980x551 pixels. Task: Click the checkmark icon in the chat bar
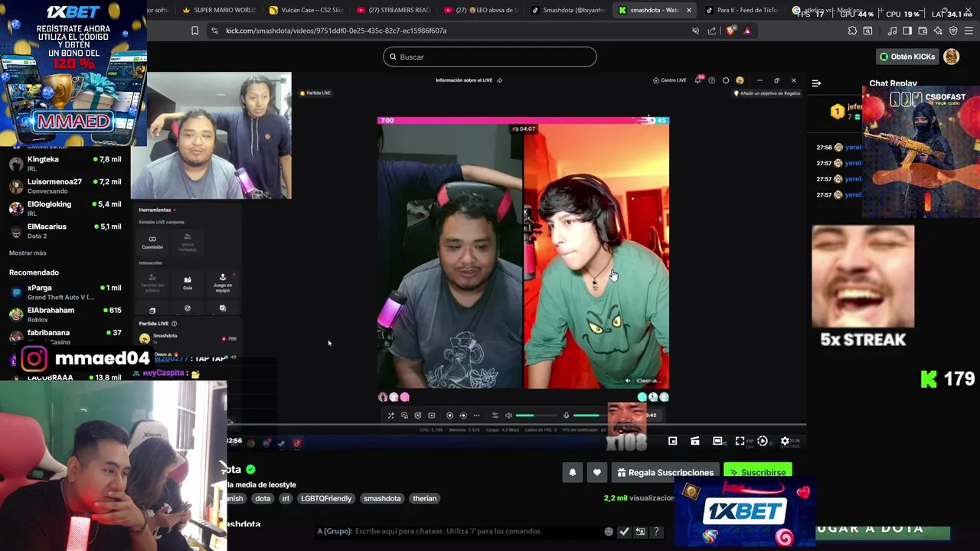(624, 531)
